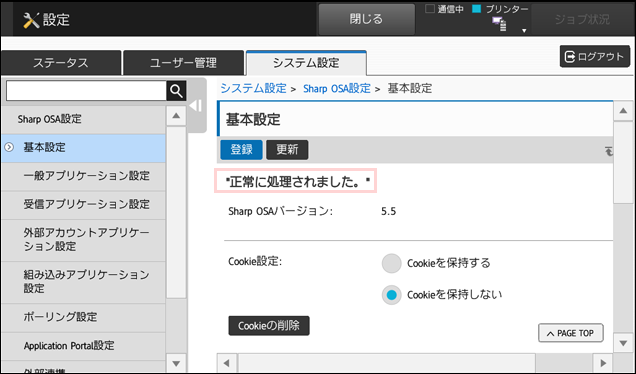The height and width of the screenshot is (374, 636).
Task: Click the ログアウト button
Action: pyautogui.click(x=595, y=56)
